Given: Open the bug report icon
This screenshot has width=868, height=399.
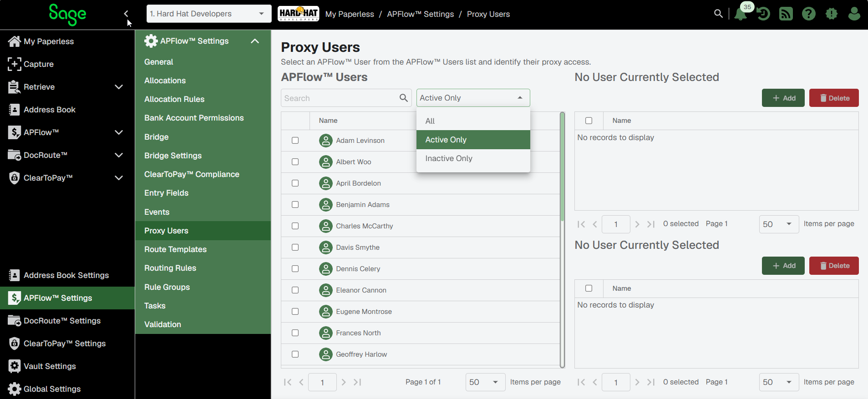Looking at the screenshot, I should click(x=832, y=14).
